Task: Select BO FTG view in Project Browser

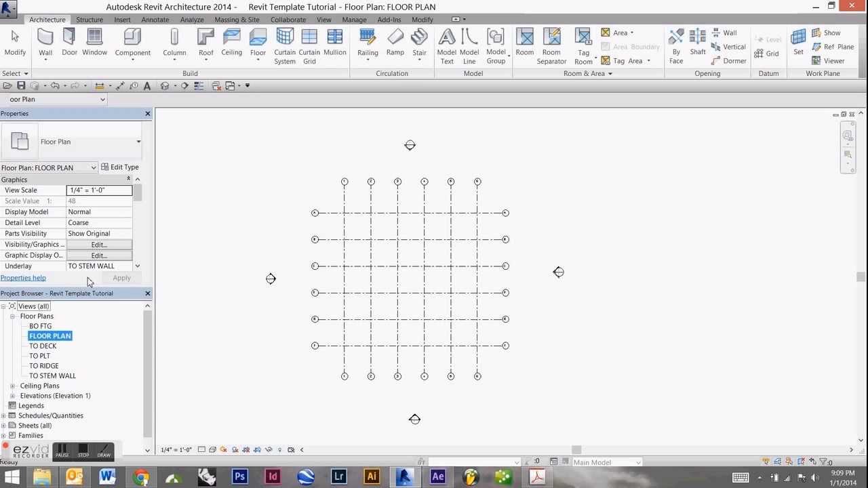Action: click(x=40, y=326)
